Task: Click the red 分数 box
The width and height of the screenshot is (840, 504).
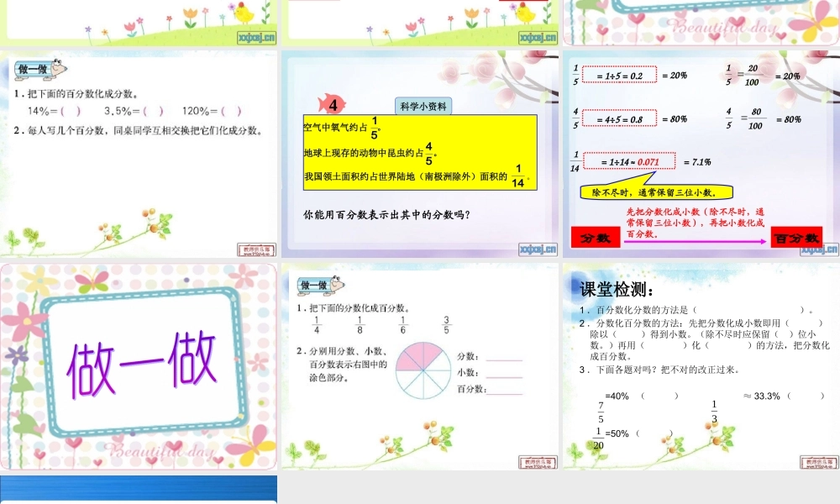Action: 596,237
